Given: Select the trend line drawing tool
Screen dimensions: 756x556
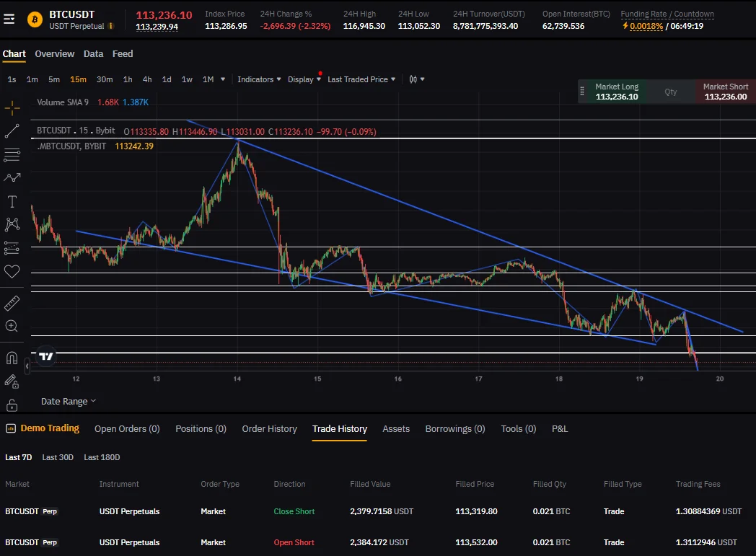Looking at the screenshot, I should point(12,131).
